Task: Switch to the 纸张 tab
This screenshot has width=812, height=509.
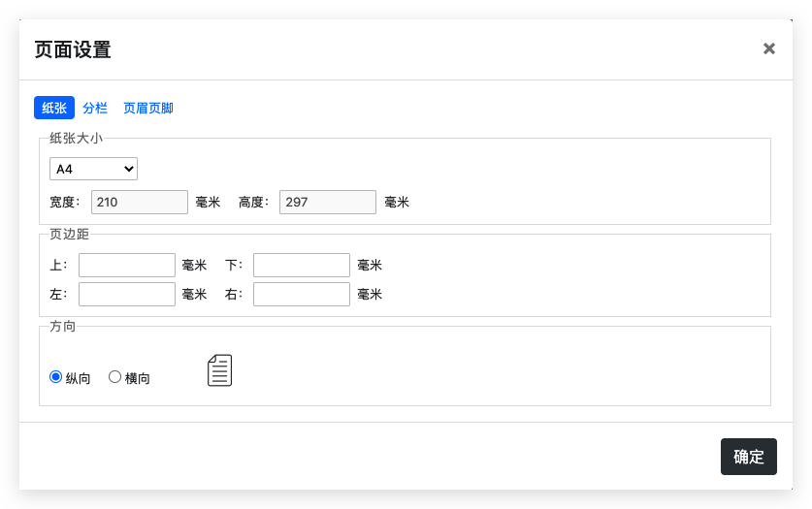Action: pos(54,108)
